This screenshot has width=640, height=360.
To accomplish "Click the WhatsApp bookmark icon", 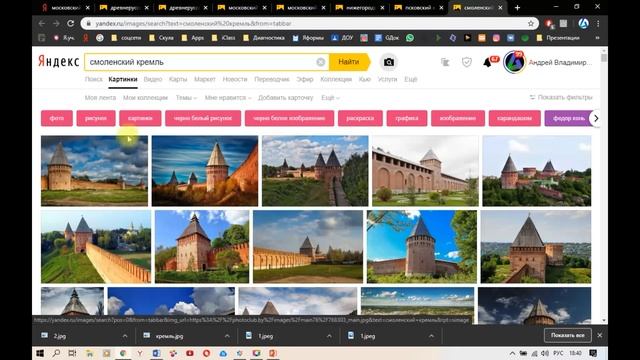I will coord(410,38).
